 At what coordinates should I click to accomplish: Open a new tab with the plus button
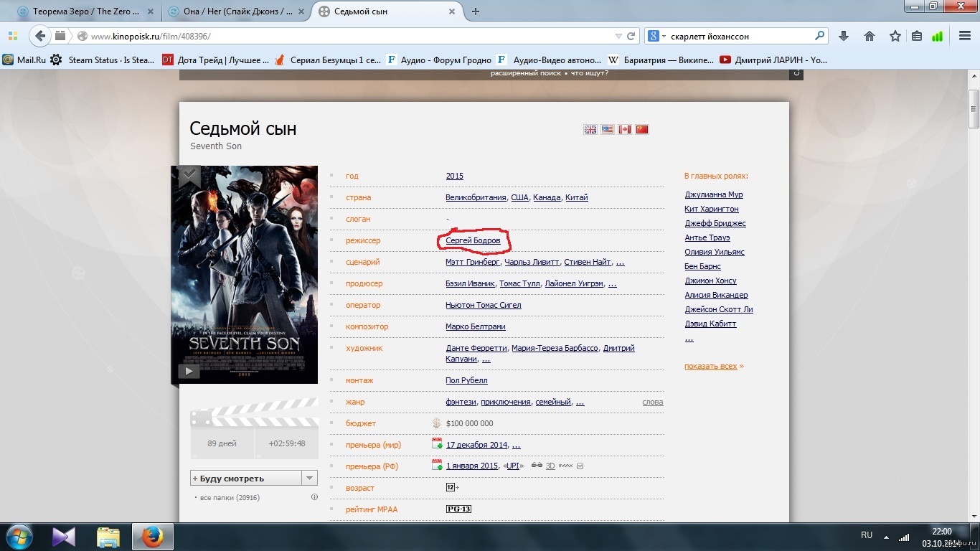(476, 11)
